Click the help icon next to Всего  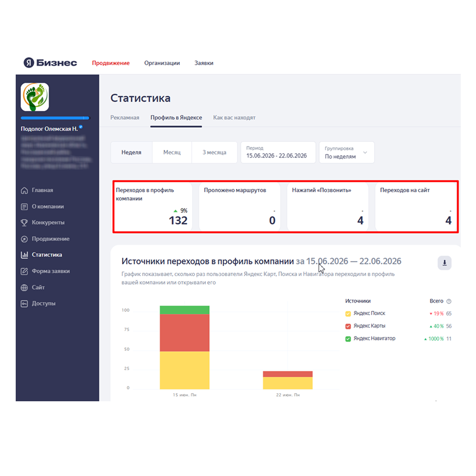(449, 301)
